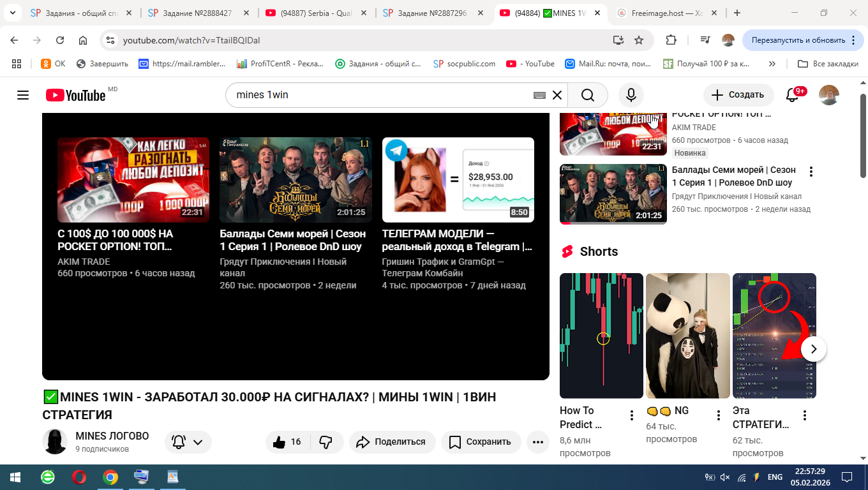Open the video with КАК ЛЕГКО РАЗОГНАТЬ thumbnail in end screen

[x=133, y=179]
